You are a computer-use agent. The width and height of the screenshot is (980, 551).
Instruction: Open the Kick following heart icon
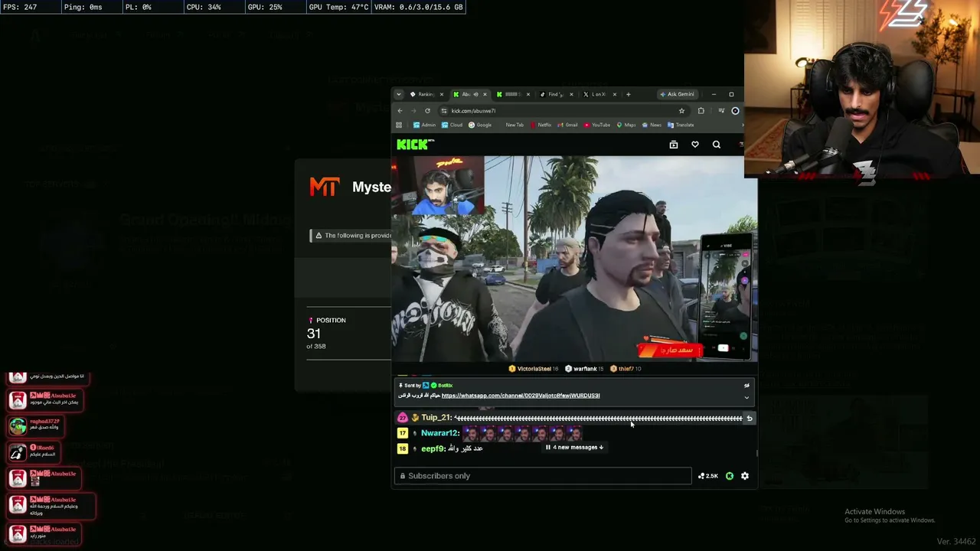[695, 145]
